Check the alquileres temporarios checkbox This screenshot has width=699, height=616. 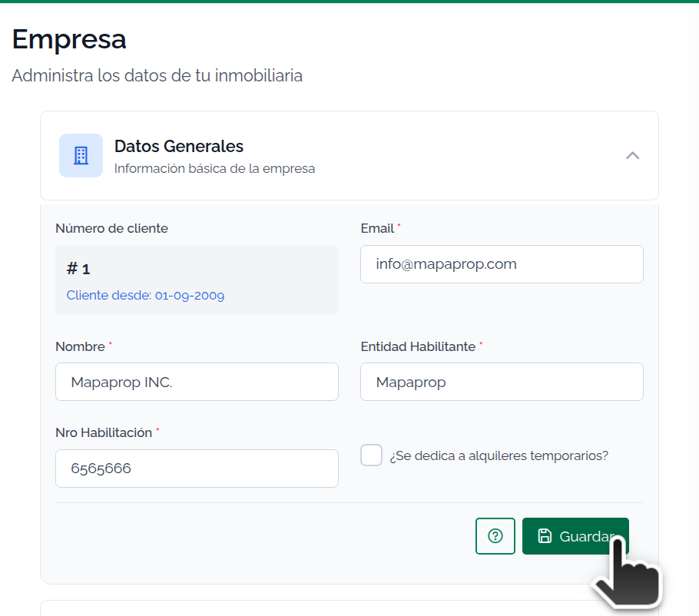coord(371,455)
